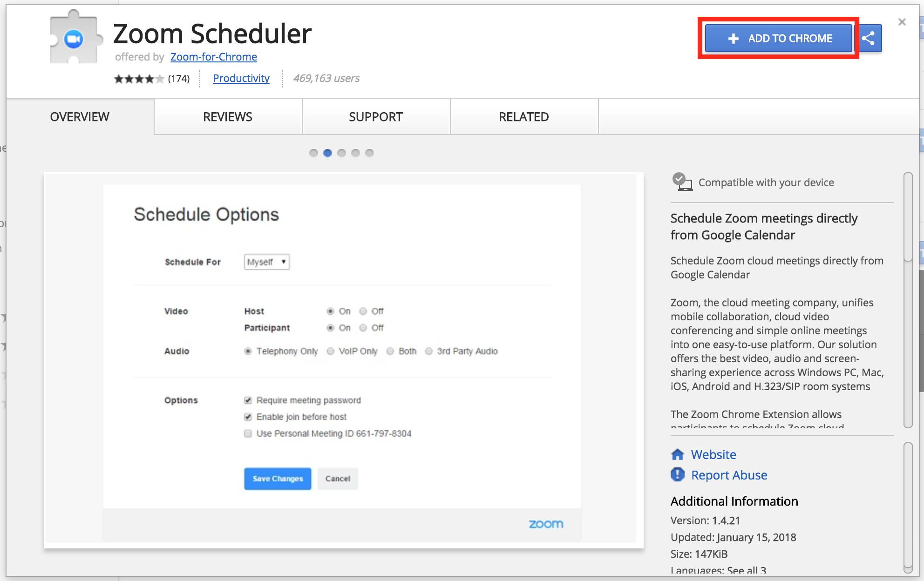Viewport: 924px width, 581px height.
Task: Switch to the Overview tab
Action: coord(80,117)
